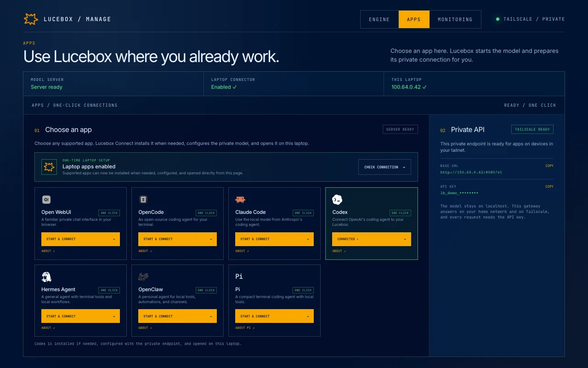This screenshot has height=368, width=588.
Task: Click the Laptop apps enabled star icon
Action: coord(49,167)
